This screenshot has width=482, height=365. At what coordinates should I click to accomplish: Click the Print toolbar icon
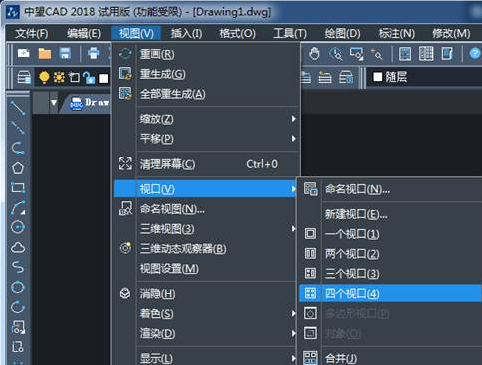94,53
